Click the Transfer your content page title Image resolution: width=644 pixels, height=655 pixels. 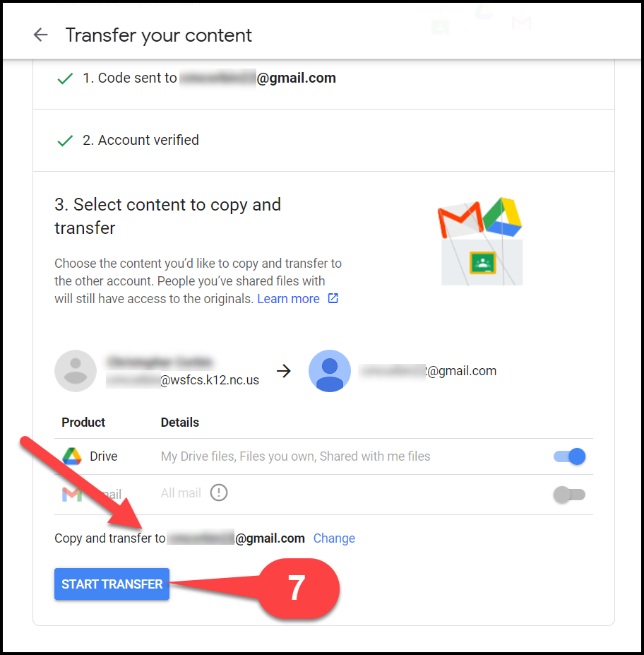[x=159, y=35]
